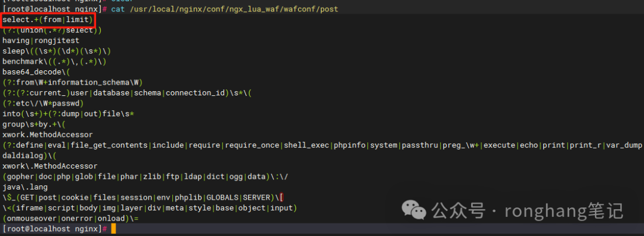Click the onmouseover|onerror|onload rule line
Image resolution: width=644 pixels, height=236 pixels.
click(70, 219)
